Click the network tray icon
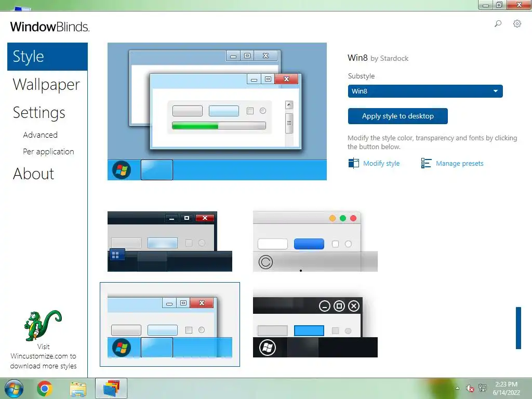This screenshot has width=532, height=399. [x=483, y=388]
